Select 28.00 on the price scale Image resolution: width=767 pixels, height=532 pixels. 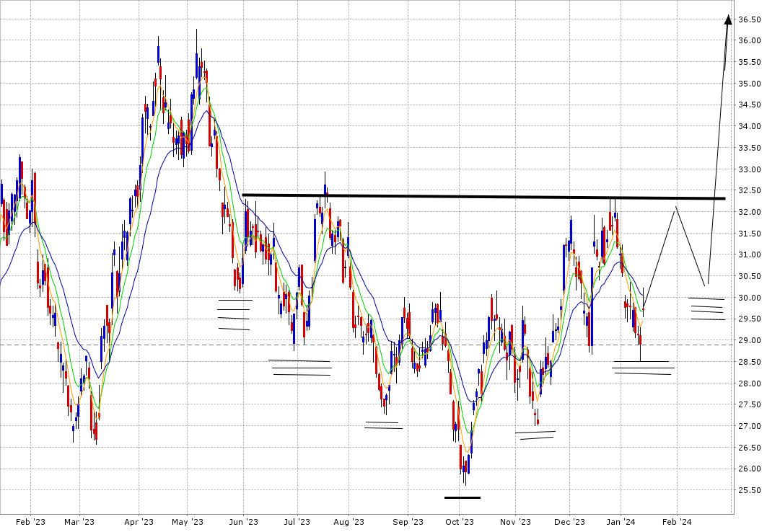tap(750, 384)
